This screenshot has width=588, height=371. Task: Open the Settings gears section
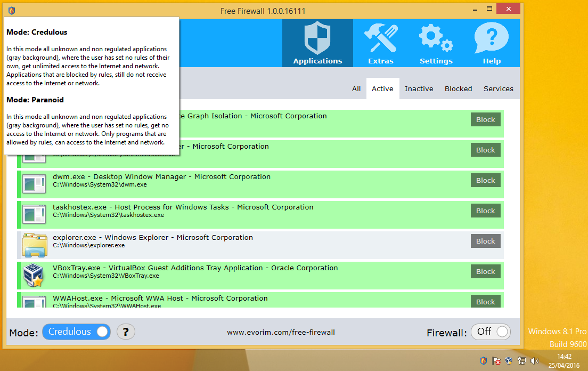tap(436, 43)
